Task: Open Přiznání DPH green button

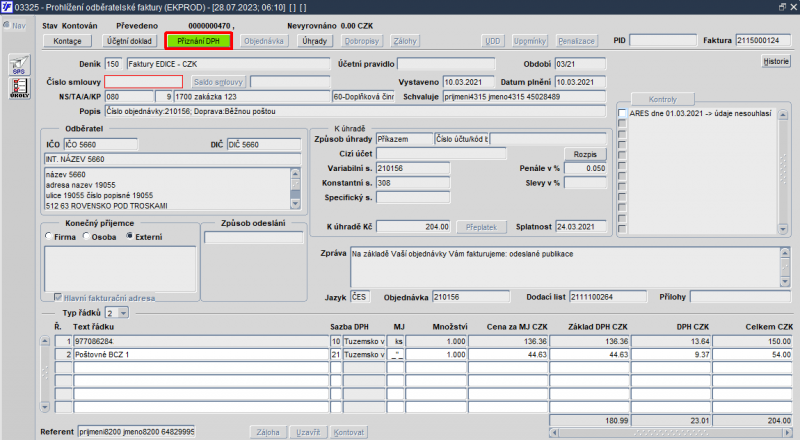Action: (x=198, y=41)
